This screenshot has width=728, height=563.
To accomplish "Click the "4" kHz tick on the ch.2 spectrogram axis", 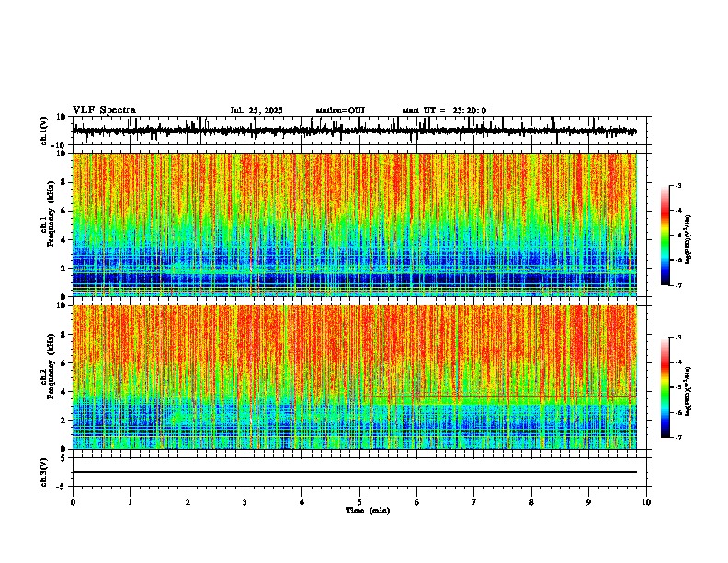I will pyautogui.click(x=64, y=392).
